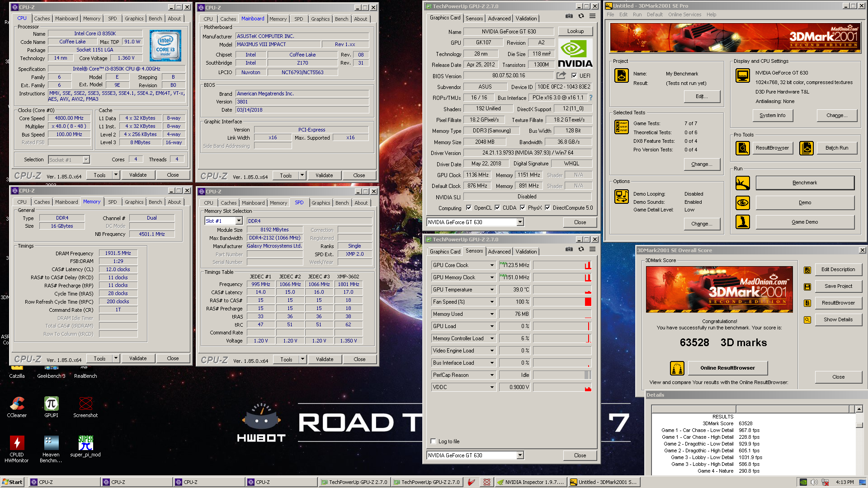Click the Online ResultBrowser icon in score dialog
868x488 pixels.
click(677, 368)
